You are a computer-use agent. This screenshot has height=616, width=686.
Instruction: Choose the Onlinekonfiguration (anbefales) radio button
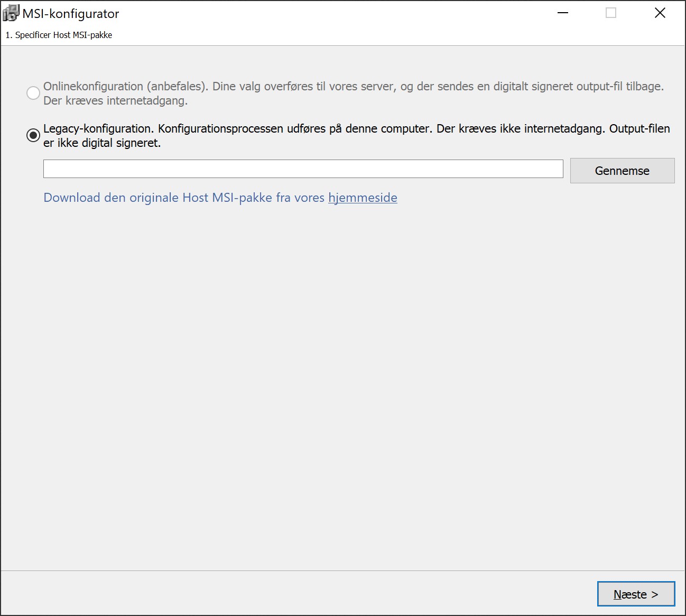point(33,93)
